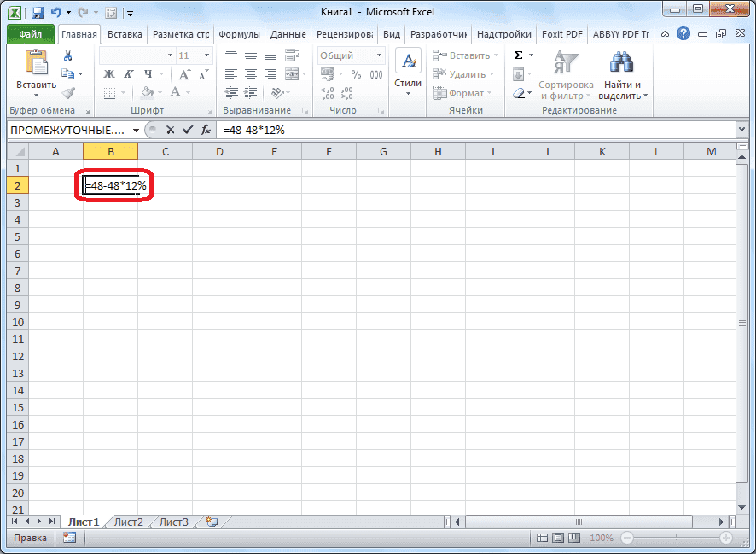Expand the Borders dropdown arrow
Viewport: 756px width, 554px height.
(123, 92)
